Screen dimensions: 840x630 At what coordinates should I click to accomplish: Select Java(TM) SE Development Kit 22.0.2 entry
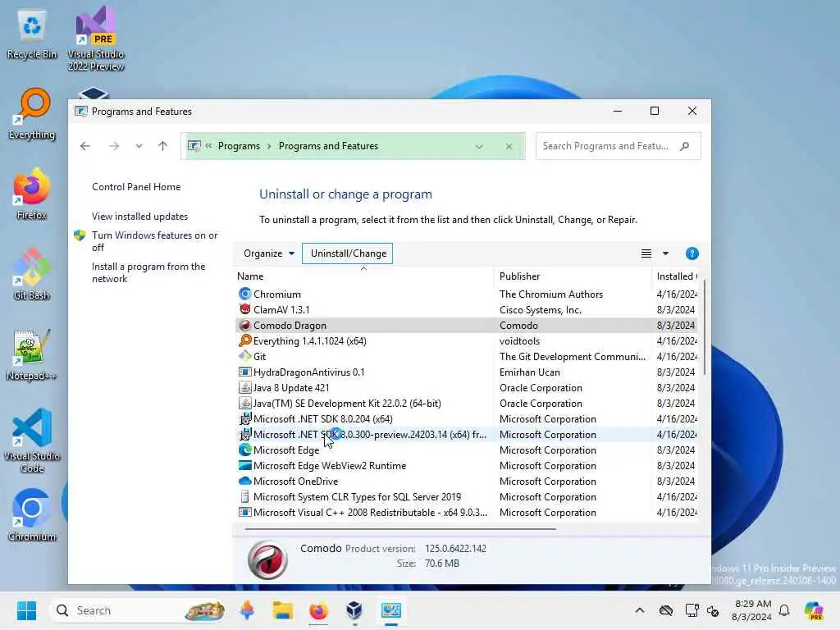(466, 403)
